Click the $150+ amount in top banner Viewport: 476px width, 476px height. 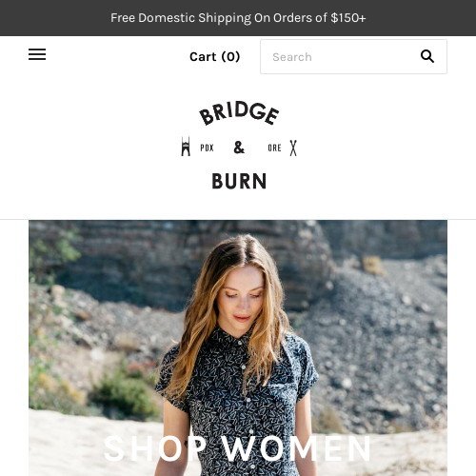[348, 18]
